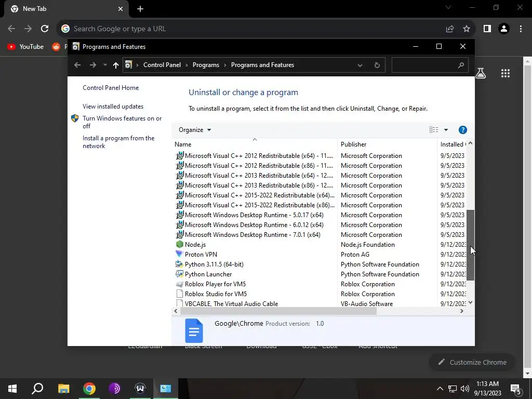Click the Roblox Player for VM5 icon
This screenshot has width=532, height=399.
point(179,284)
